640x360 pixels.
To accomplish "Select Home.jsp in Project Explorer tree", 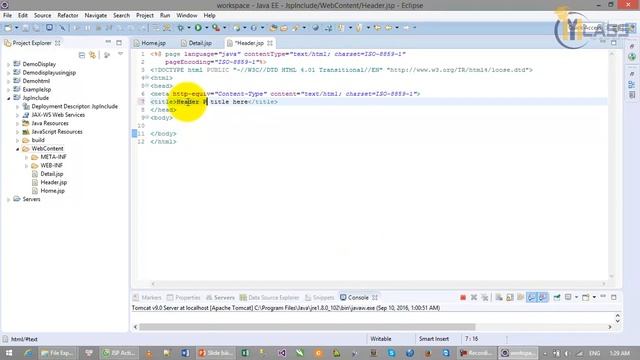I will (48, 191).
